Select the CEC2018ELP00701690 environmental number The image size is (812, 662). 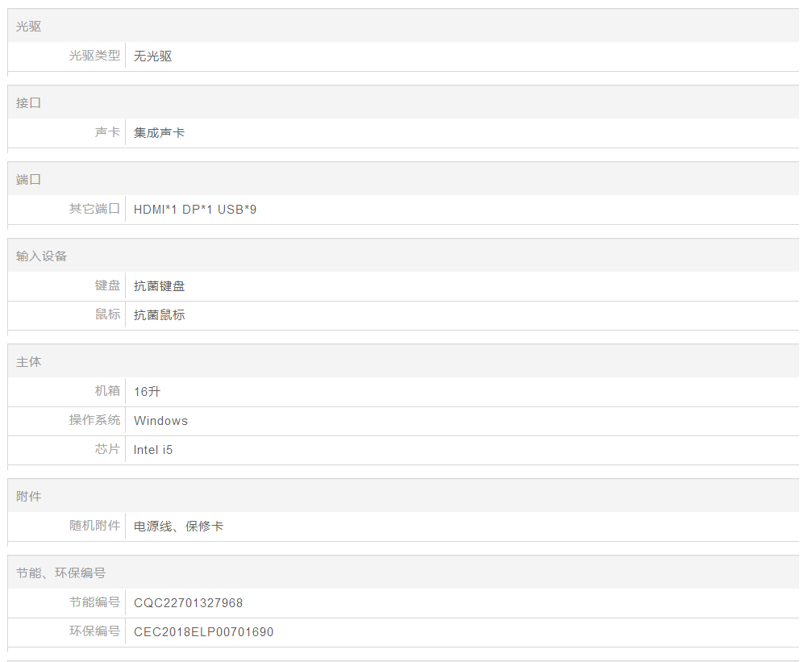coord(204,632)
